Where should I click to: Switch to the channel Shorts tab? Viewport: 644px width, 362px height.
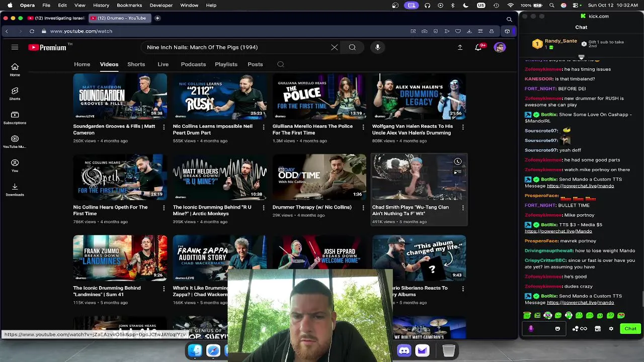pyautogui.click(x=136, y=64)
